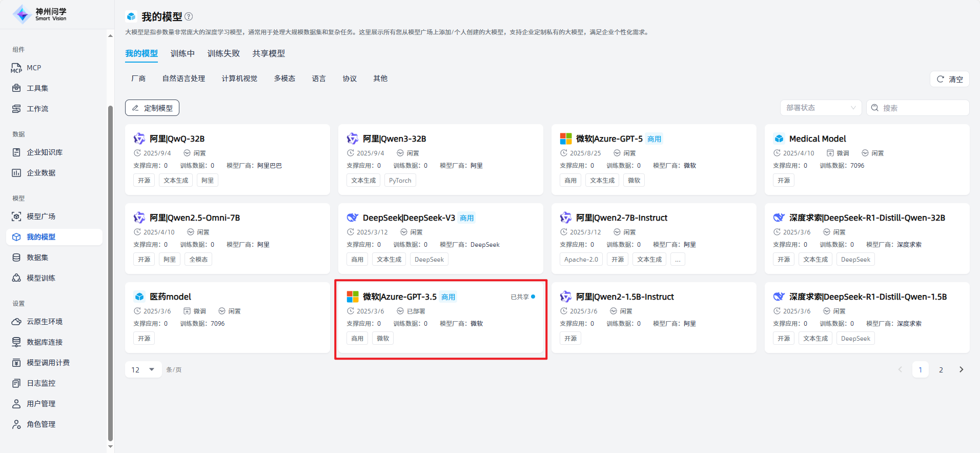Click the 模型广场 icon
980x453 pixels.
coord(16,216)
